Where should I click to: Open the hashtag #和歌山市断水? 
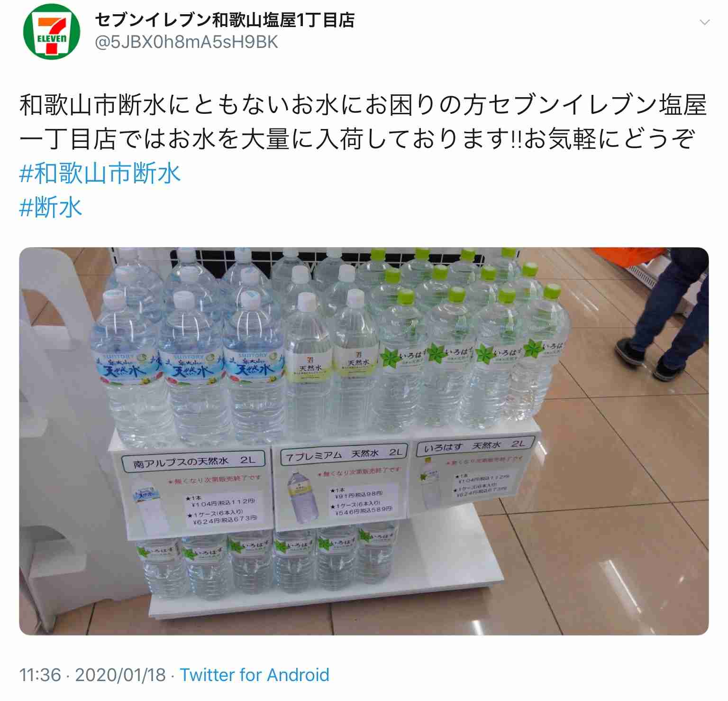point(100,173)
